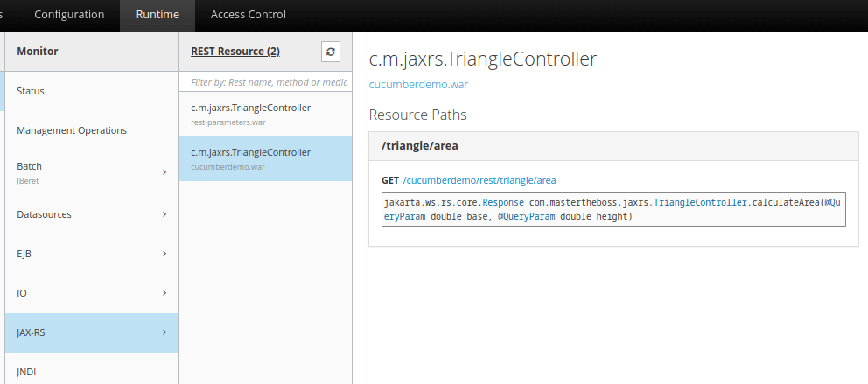The width and height of the screenshot is (868, 384).
Task: Select the Batch monitor item
Action: 92,172
